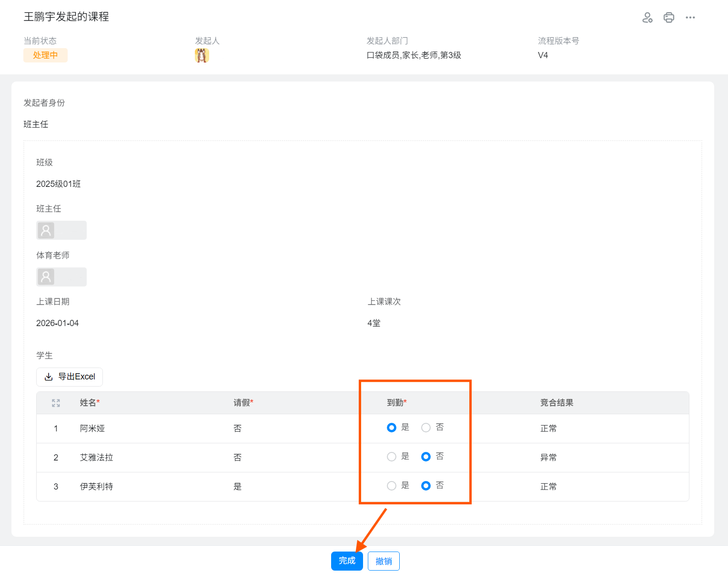This screenshot has width=728, height=573.
Task: Click the add participant user icon
Action: (647, 18)
